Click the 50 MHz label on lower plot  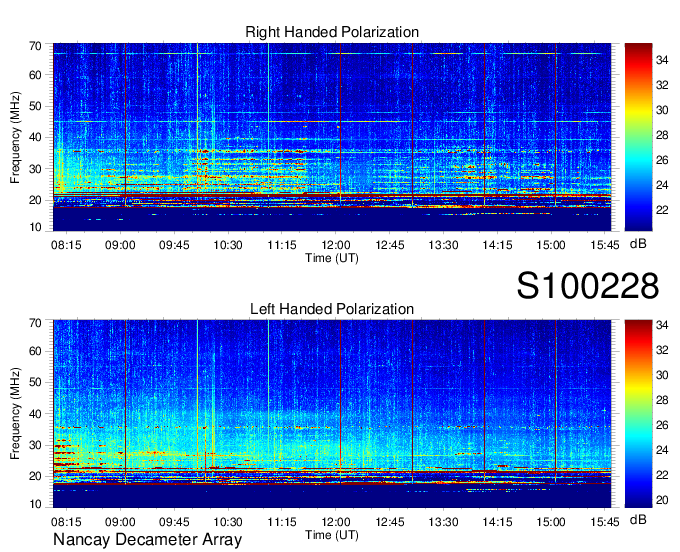[35, 382]
